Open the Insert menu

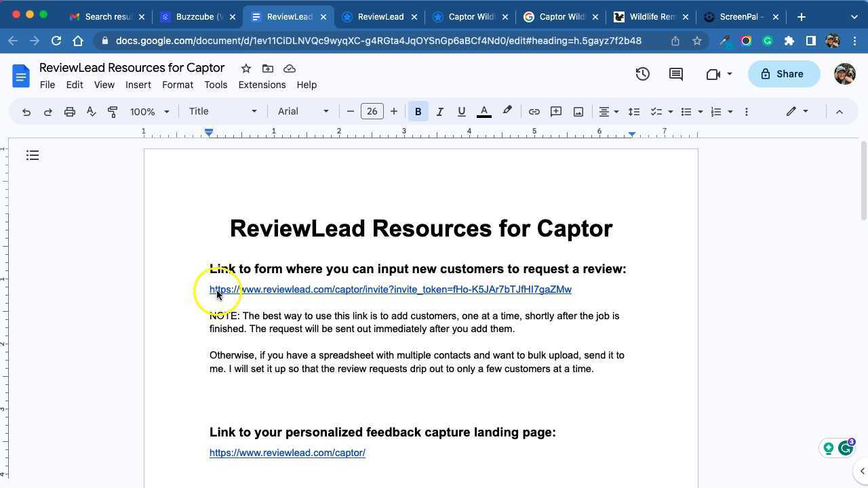138,85
